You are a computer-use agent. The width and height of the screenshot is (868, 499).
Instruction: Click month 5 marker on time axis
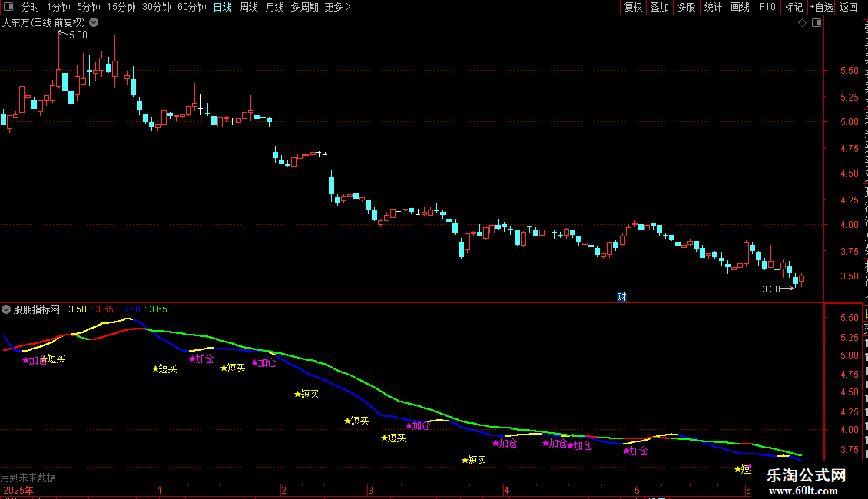[637, 491]
